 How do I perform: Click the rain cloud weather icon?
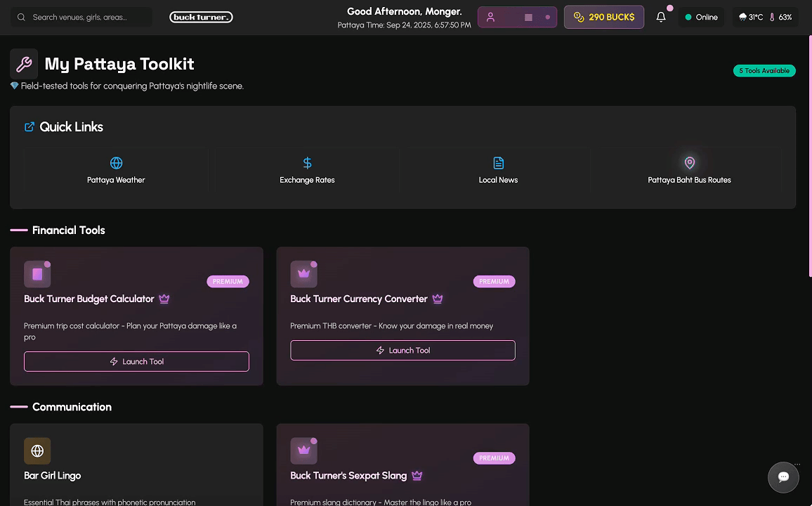pos(742,17)
